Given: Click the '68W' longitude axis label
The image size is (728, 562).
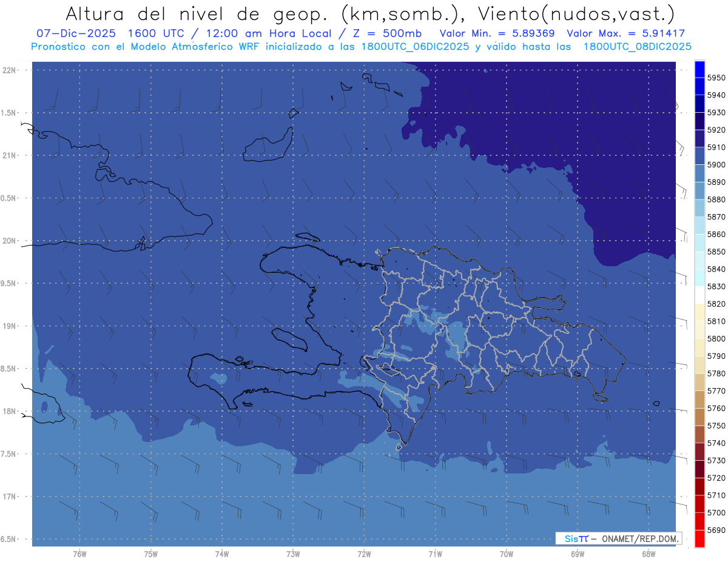Looking at the screenshot, I should pyautogui.click(x=648, y=554).
